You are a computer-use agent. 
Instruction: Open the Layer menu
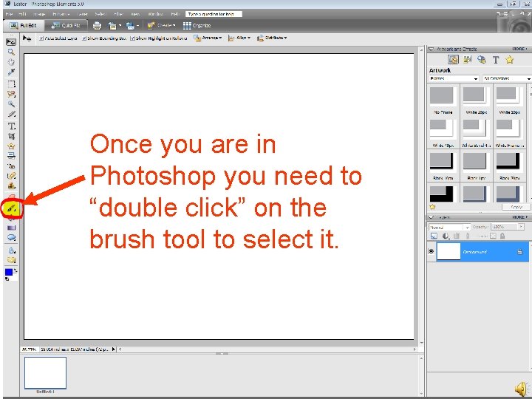(x=82, y=14)
